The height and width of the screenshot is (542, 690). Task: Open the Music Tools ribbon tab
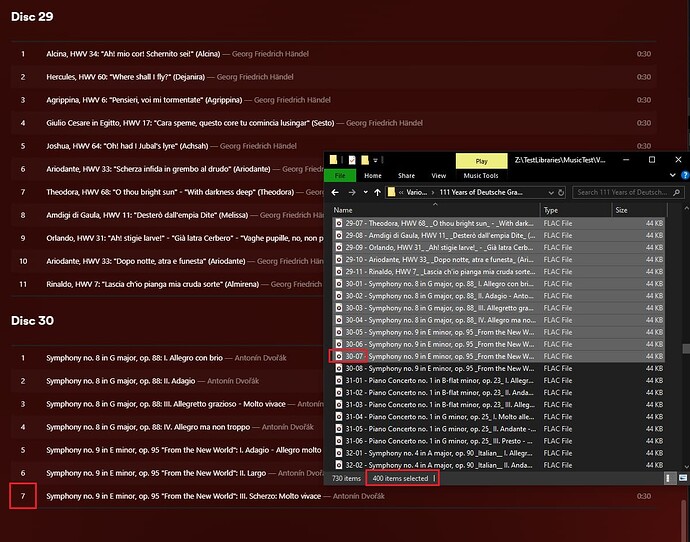tap(481, 176)
